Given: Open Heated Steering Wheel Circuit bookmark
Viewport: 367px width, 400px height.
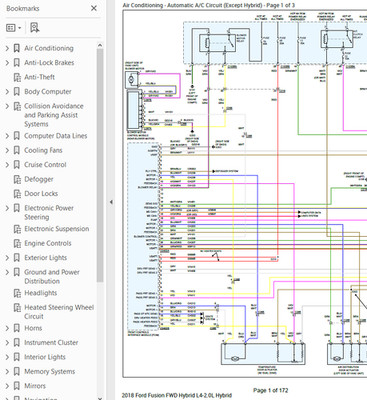Looking at the screenshot, I should coord(59,312).
